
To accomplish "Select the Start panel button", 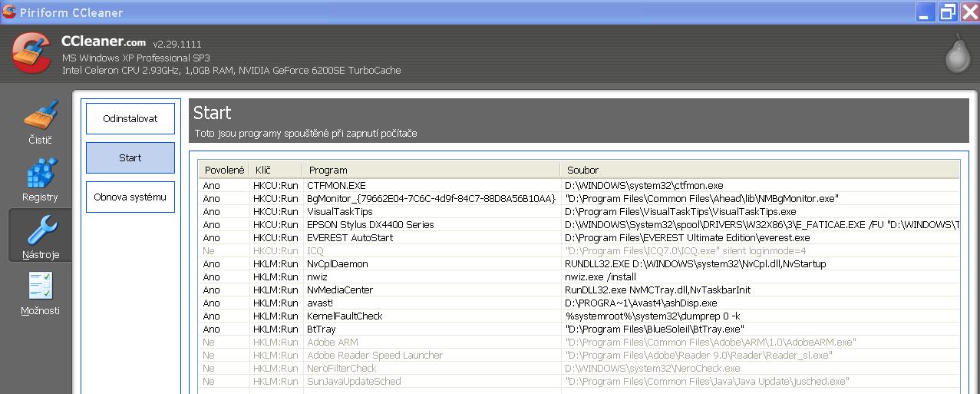I will [130, 157].
